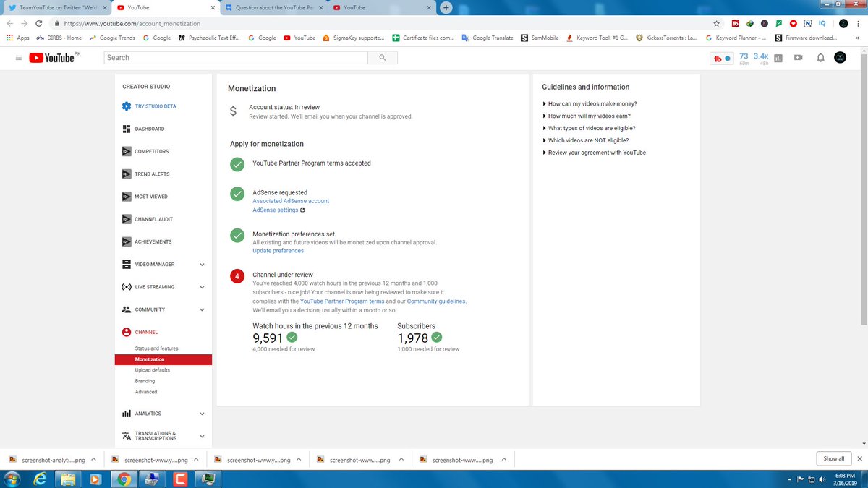Switch to 'Question about the YouTube Pa' tab
The height and width of the screenshot is (488, 868).
(x=273, y=7)
